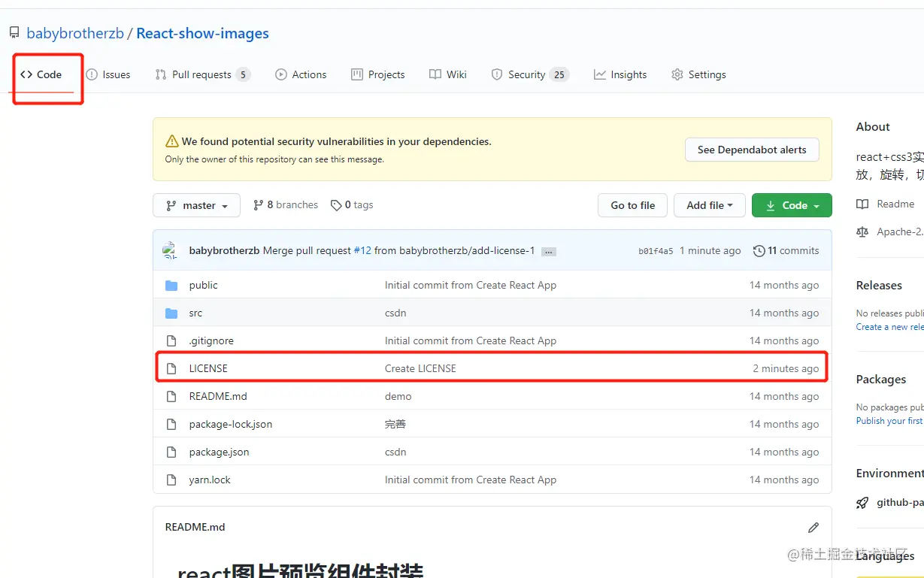Click the Apache-2 license link in About
Screen dimensions: 924x578
[890, 232]
